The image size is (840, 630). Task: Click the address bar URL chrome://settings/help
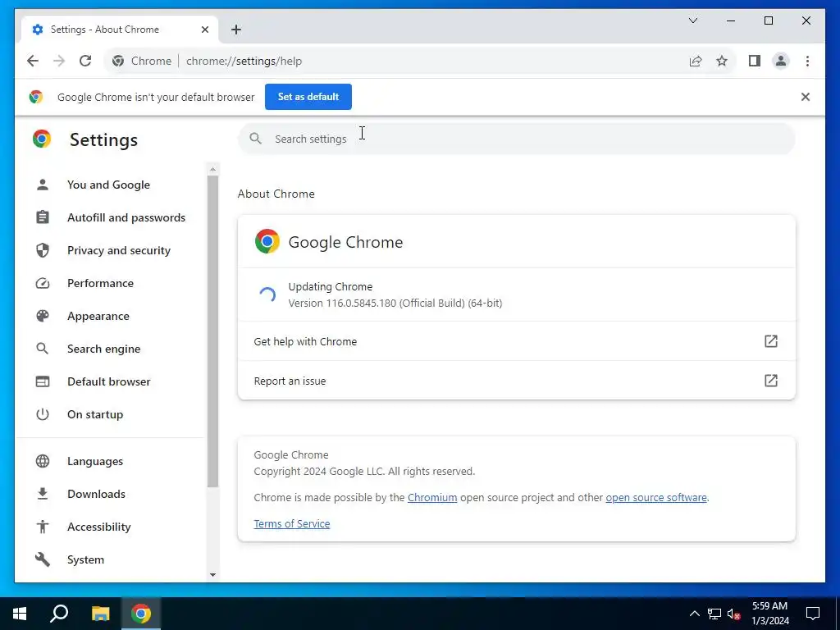point(244,61)
